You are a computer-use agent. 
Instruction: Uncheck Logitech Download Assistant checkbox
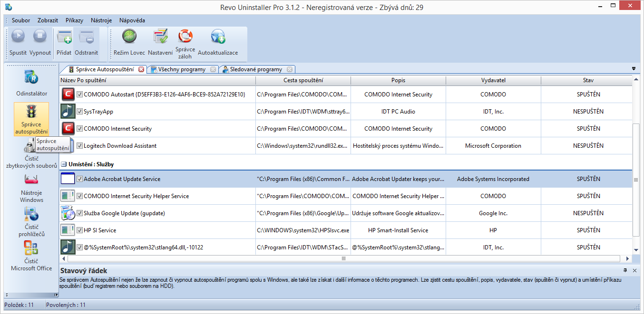click(79, 146)
